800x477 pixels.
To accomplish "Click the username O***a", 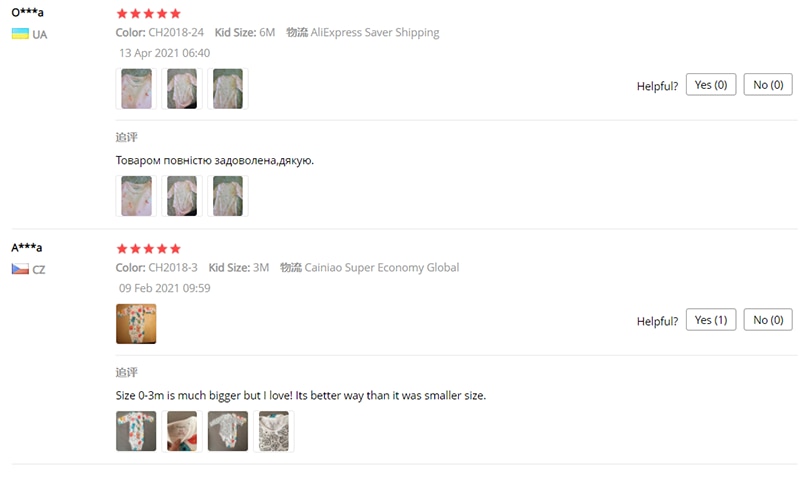I will [28, 12].
